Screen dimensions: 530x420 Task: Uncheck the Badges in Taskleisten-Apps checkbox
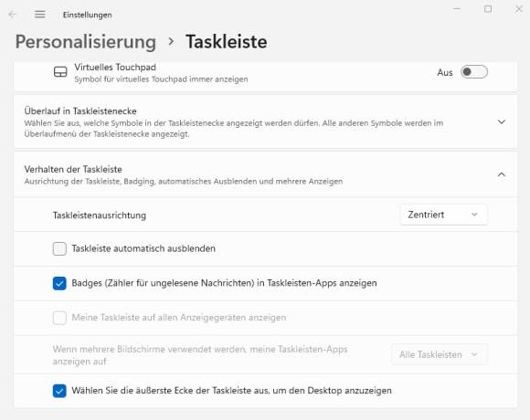pyautogui.click(x=59, y=283)
